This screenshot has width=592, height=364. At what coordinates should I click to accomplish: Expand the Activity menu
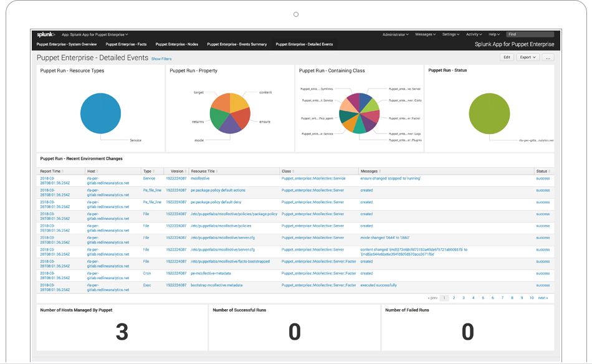coord(474,34)
